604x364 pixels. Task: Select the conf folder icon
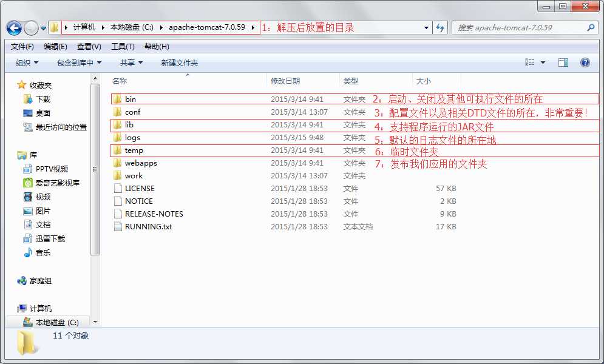click(x=118, y=112)
